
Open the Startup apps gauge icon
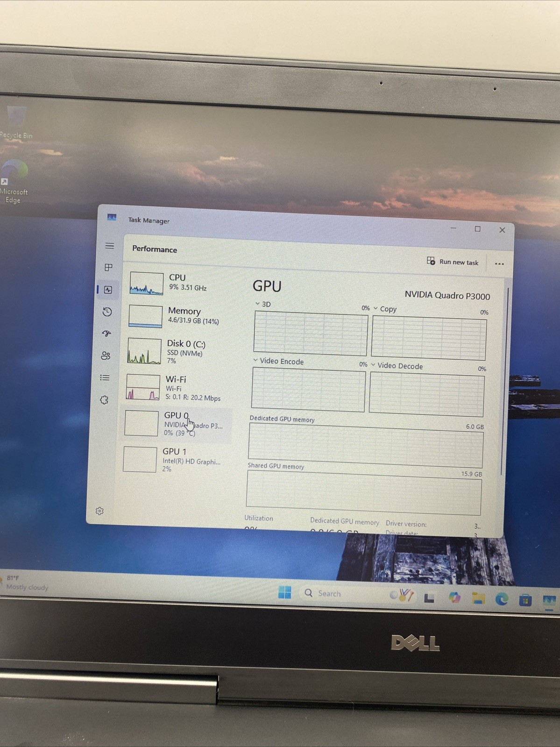pyautogui.click(x=106, y=333)
